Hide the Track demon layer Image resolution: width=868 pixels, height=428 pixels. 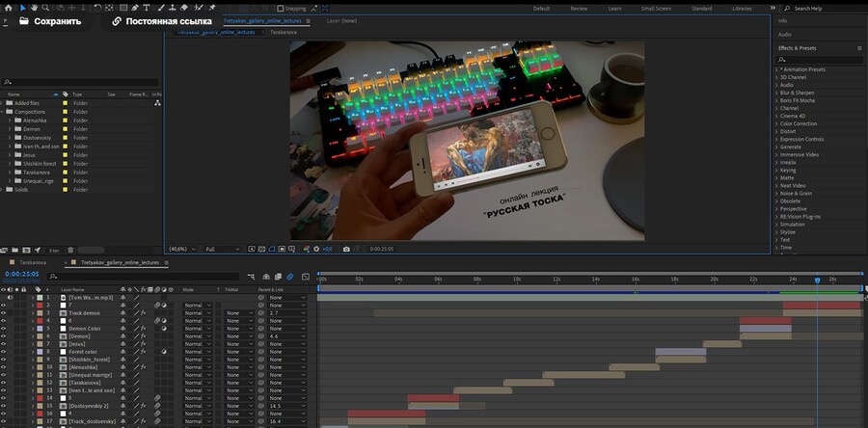coord(3,313)
